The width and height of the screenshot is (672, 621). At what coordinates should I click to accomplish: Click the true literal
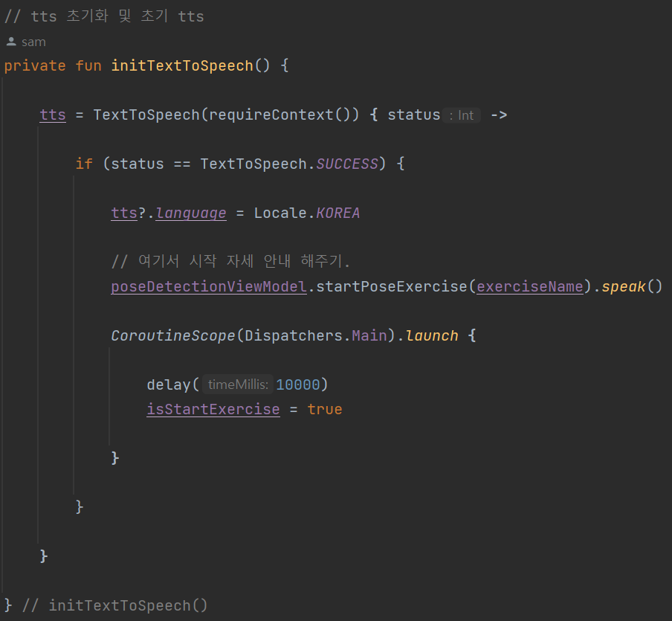325,409
